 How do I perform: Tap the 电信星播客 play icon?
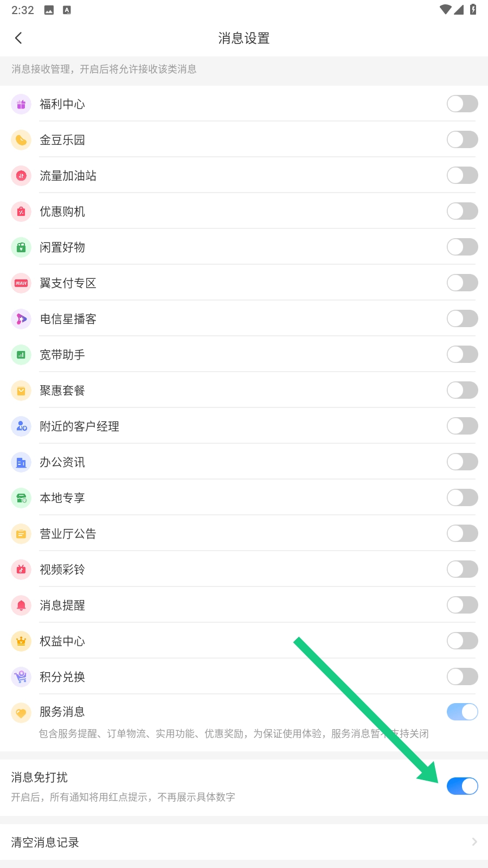(x=21, y=319)
